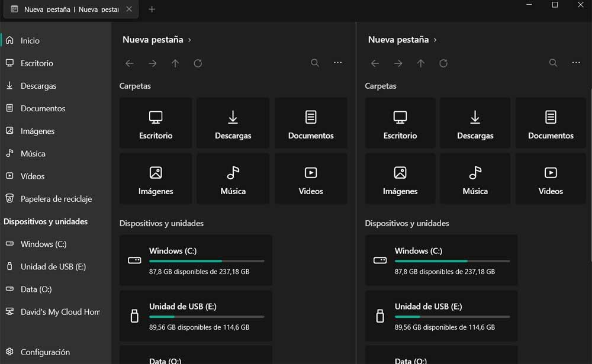The image size is (592, 364).
Task: Open search in the left pane
Action: 315,63
